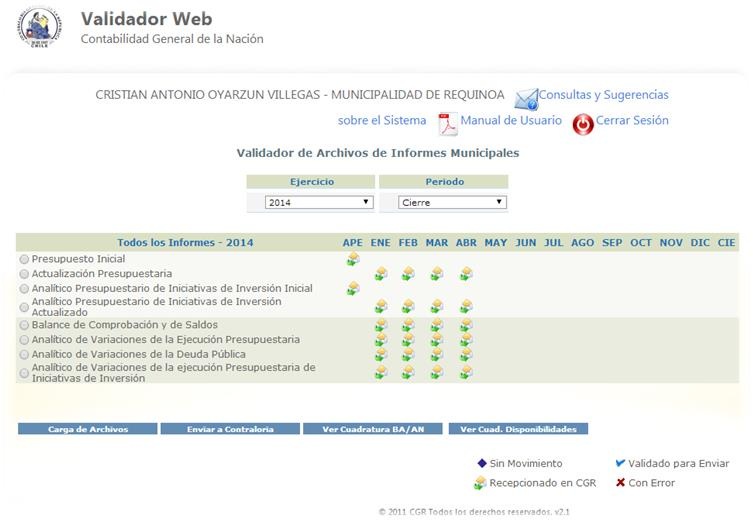Click Analítico Ejecución Presupuestaria MAR status icon

[437, 340]
